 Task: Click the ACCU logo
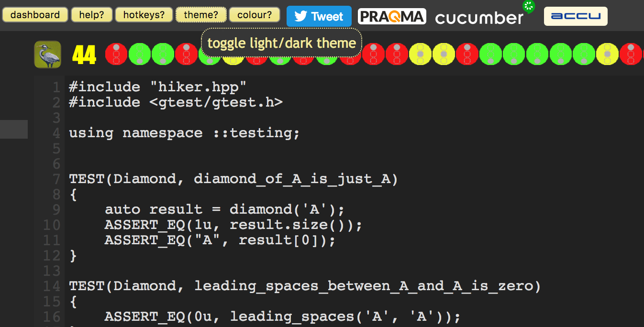(x=576, y=16)
